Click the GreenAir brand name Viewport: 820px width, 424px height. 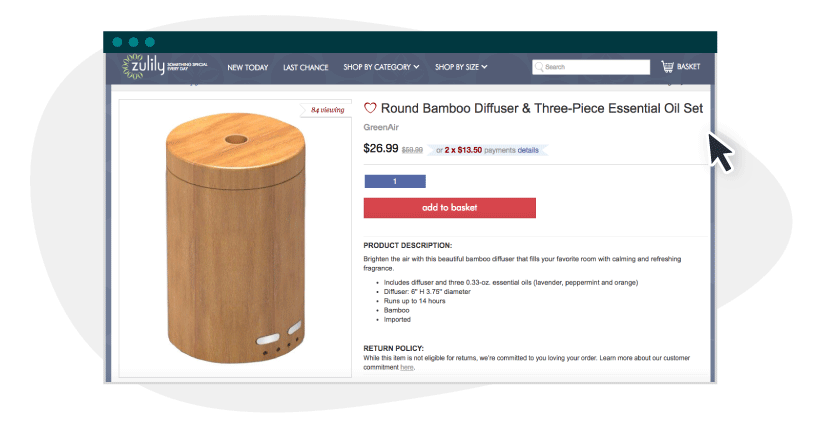click(x=380, y=127)
